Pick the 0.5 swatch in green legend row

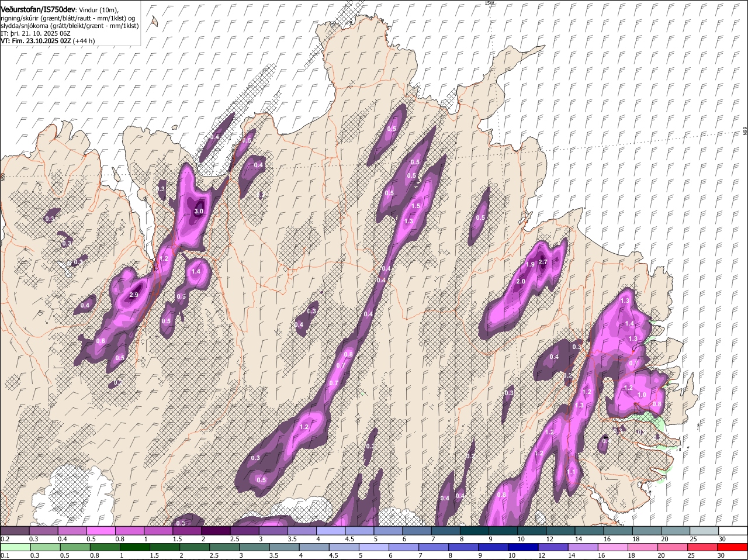click(x=75, y=547)
